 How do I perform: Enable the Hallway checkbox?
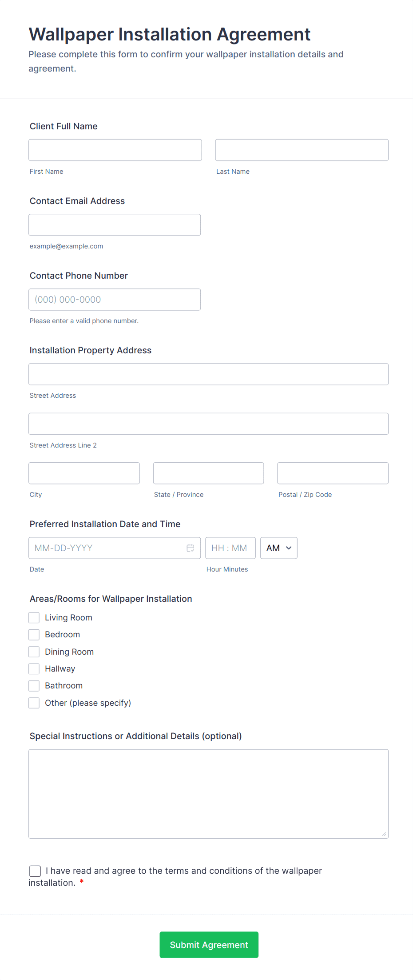pos(34,669)
